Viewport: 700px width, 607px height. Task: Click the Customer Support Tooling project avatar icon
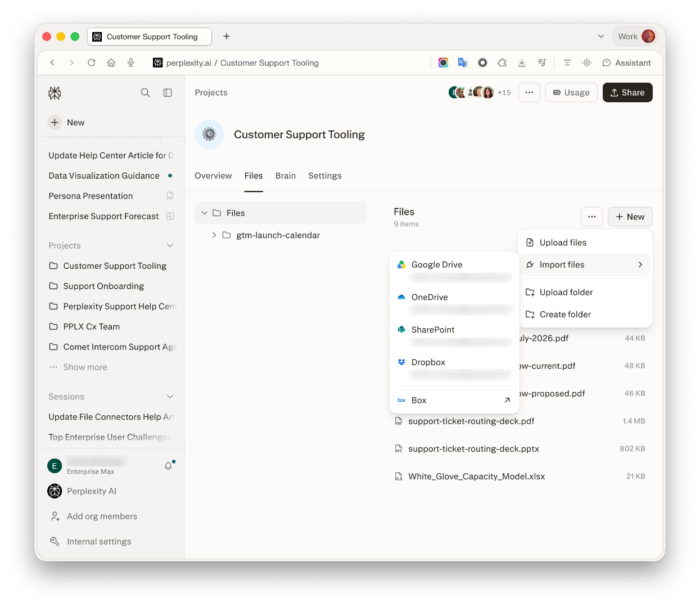click(x=209, y=134)
